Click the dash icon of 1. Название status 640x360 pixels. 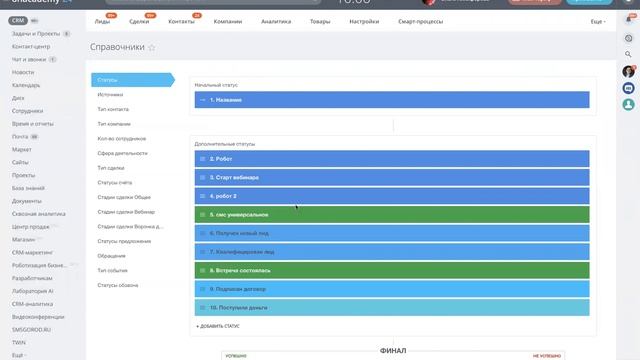click(x=202, y=100)
